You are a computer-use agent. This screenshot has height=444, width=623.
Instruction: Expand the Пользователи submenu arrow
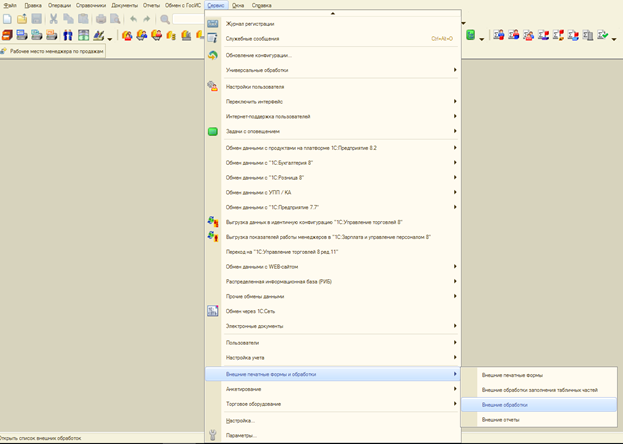coord(455,342)
